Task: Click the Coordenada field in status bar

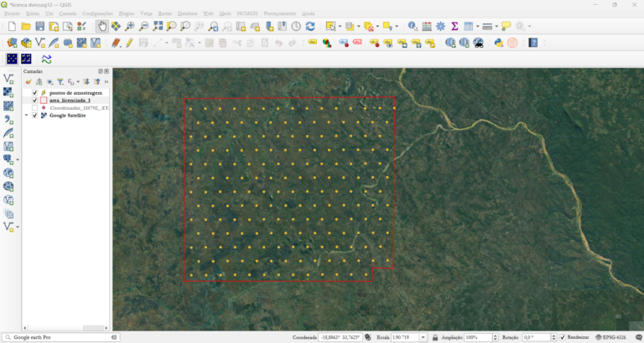Action: tap(340, 337)
